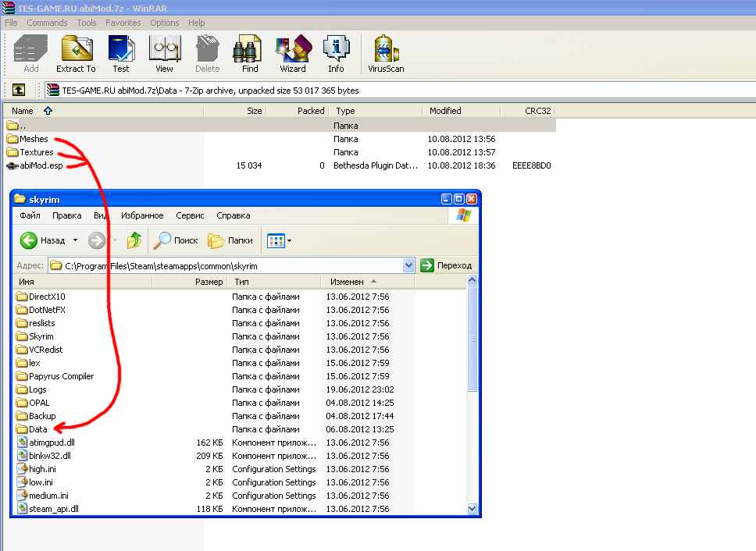
Task: Select the medium.ini file
Action: tap(43, 496)
